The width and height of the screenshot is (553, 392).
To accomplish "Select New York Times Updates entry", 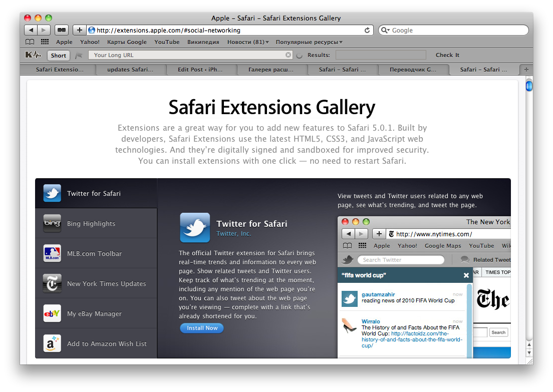I will [96, 283].
